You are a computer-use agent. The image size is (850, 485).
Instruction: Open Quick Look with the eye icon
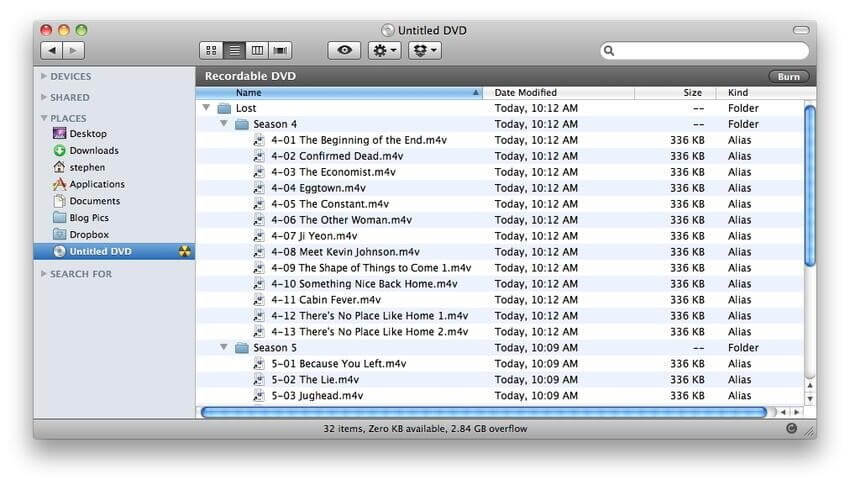[x=344, y=50]
